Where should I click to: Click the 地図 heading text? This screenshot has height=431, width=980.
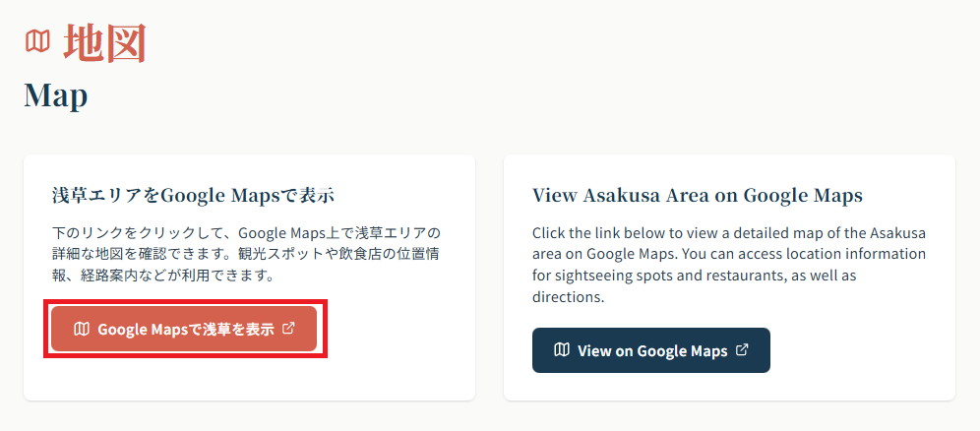tap(105, 42)
